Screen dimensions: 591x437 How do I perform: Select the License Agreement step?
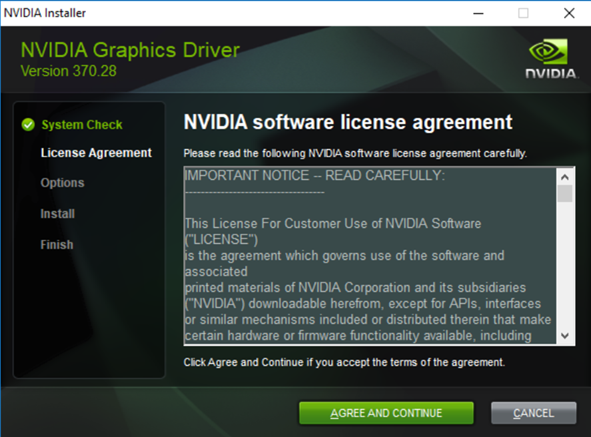(x=96, y=153)
